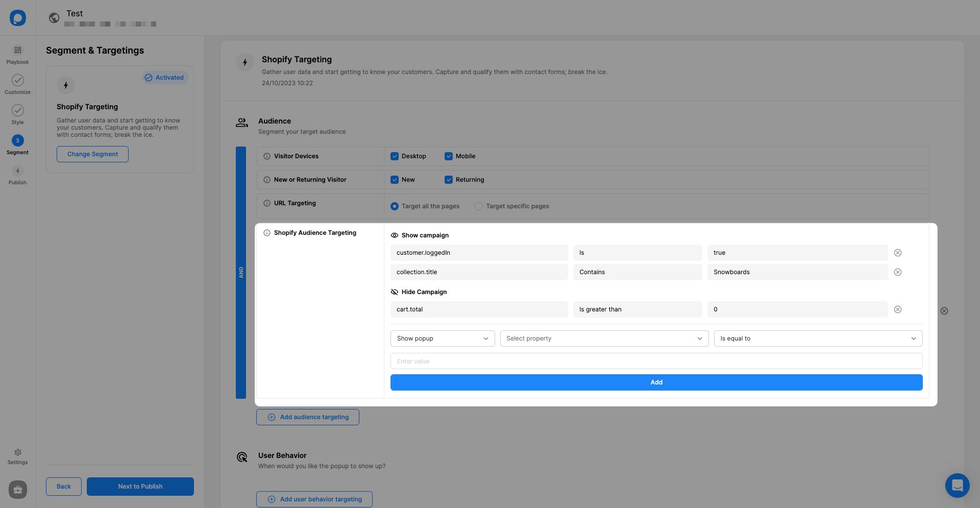The image size is (980, 508).
Task: Remove the cart.total hide condition
Action: coord(898,309)
